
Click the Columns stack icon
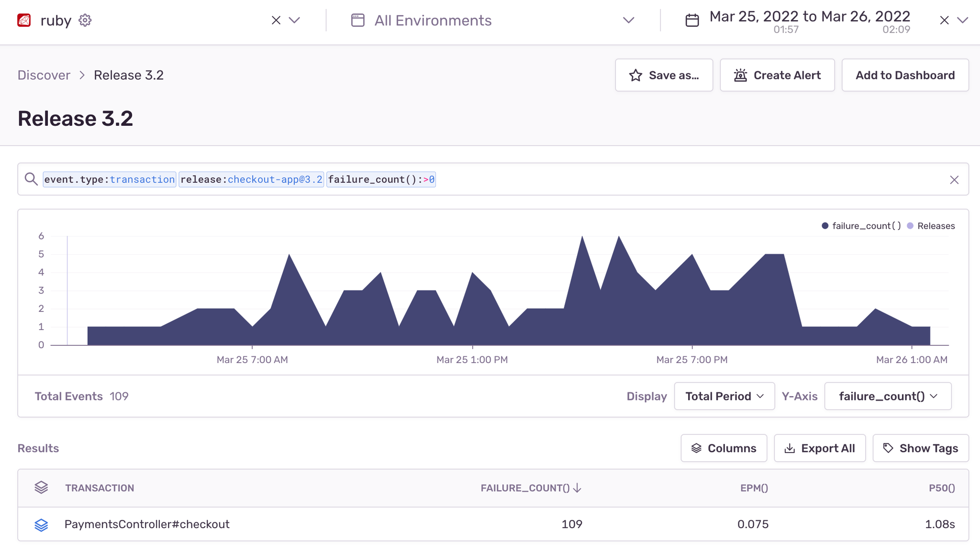tap(698, 448)
